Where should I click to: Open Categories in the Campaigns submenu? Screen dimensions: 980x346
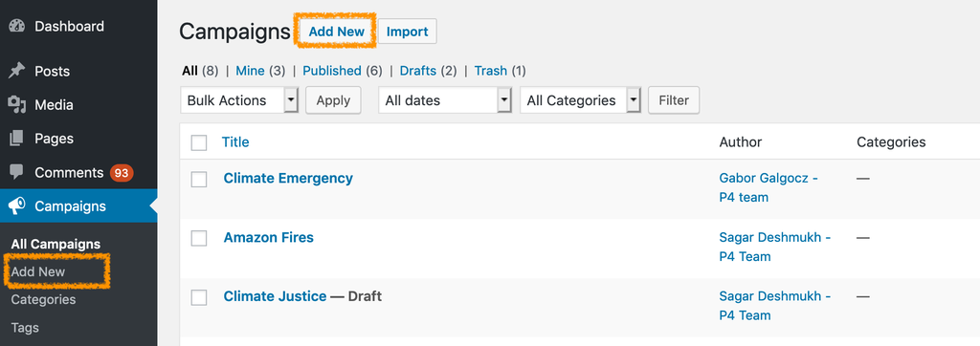[43, 300]
